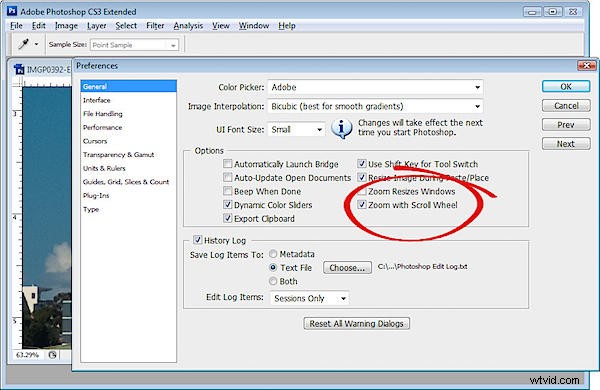Select the Text File radio button
The image size is (600, 390).
[x=273, y=268]
